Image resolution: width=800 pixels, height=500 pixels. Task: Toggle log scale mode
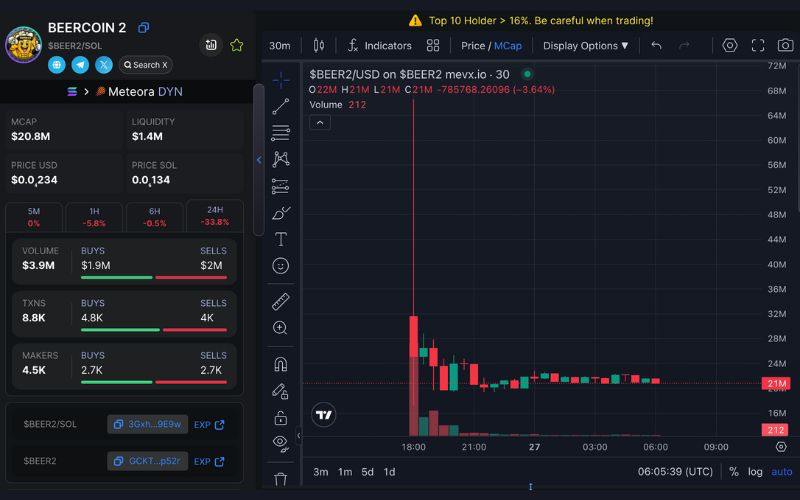755,471
